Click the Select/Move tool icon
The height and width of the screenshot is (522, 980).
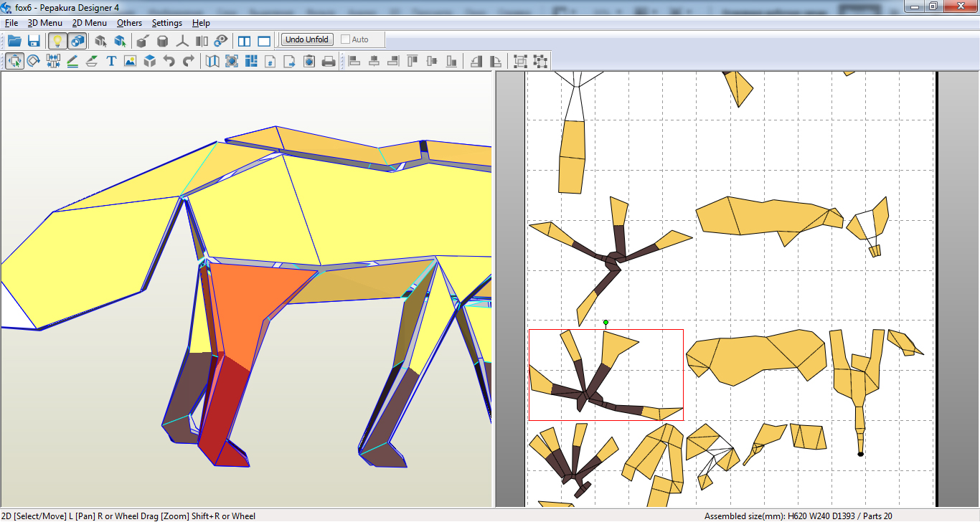14,62
